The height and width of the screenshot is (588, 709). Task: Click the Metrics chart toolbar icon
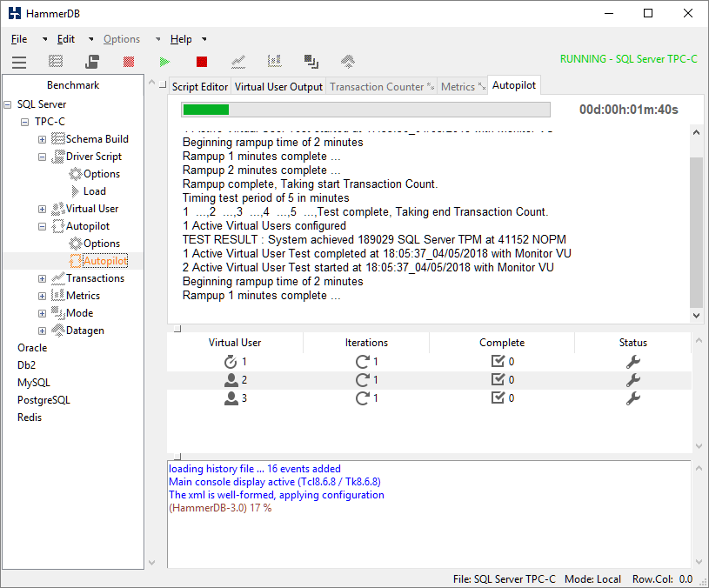[275, 61]
